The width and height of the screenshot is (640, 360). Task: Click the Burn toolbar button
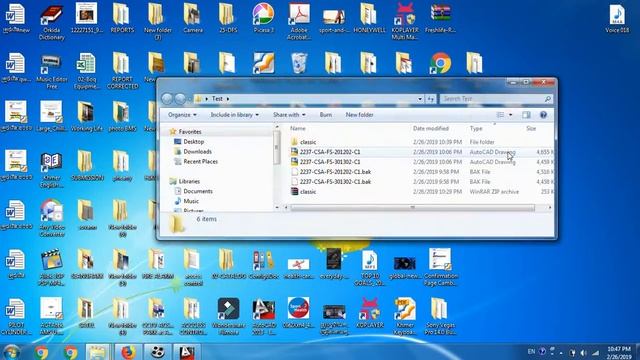pyautogui.click(x=326, y=115)
